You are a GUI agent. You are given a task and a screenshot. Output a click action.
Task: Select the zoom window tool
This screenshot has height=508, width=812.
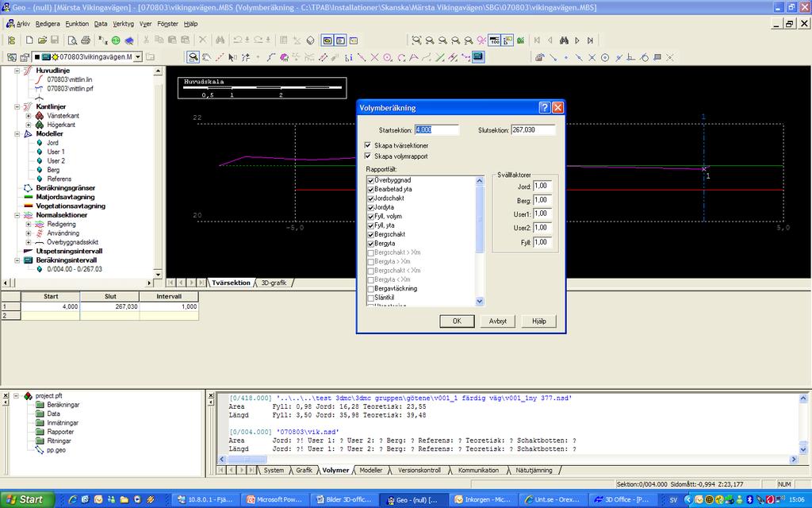(193, 57)
